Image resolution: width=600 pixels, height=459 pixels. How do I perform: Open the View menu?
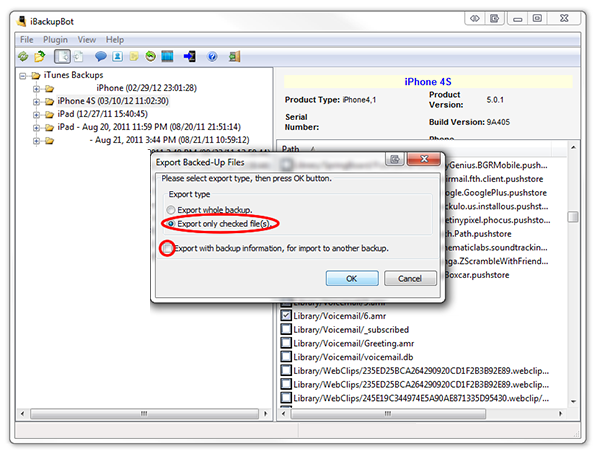click(x=87, y=38)
